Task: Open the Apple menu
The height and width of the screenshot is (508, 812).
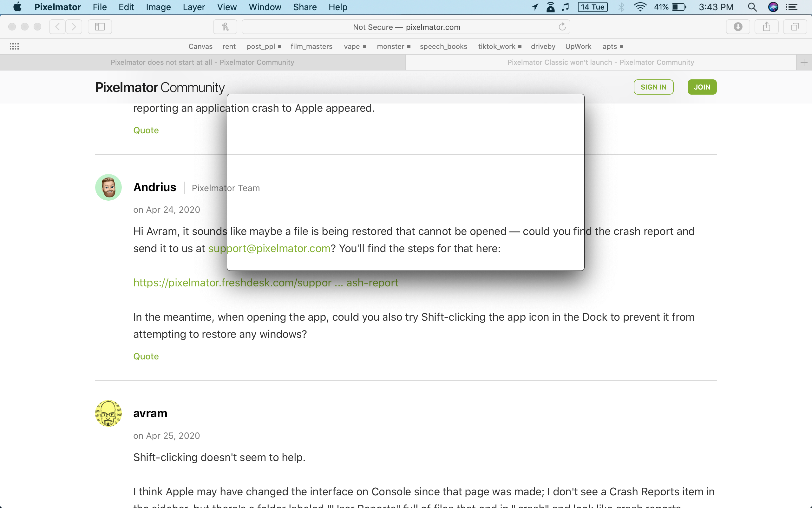Action: pos(17,7)
